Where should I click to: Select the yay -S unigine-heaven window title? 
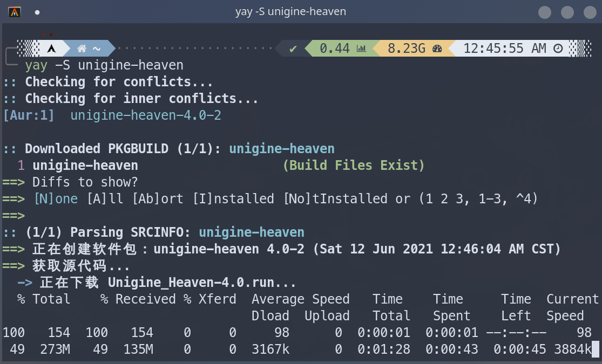tap(291, 11)
